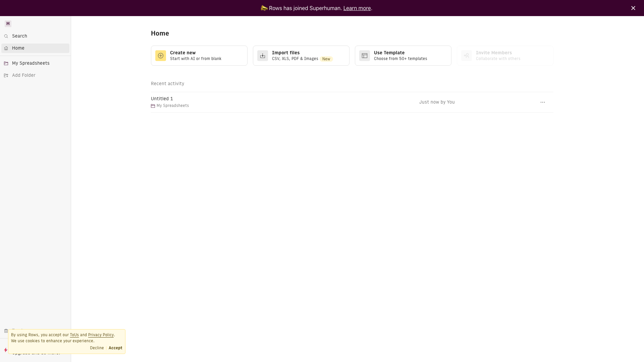Open the Trash bin icon

(x=6, y=331)
